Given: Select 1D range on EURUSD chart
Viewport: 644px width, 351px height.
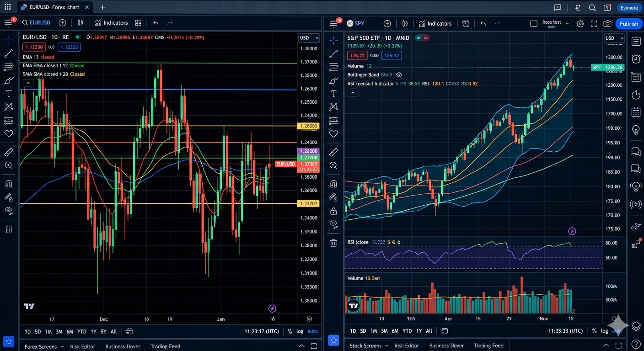Looking at the screenshot, I should point(27,331).
